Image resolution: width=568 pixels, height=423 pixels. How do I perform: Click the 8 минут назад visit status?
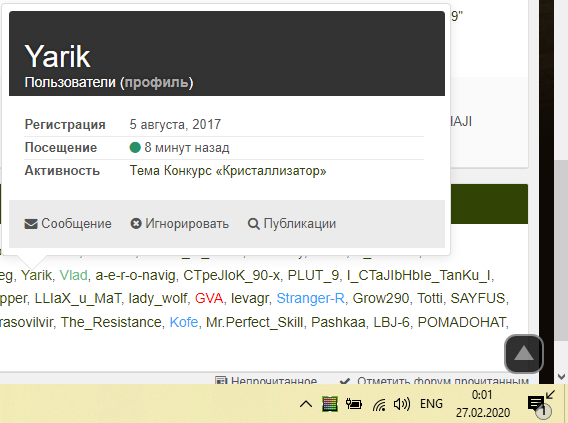(x=179, y=148)
